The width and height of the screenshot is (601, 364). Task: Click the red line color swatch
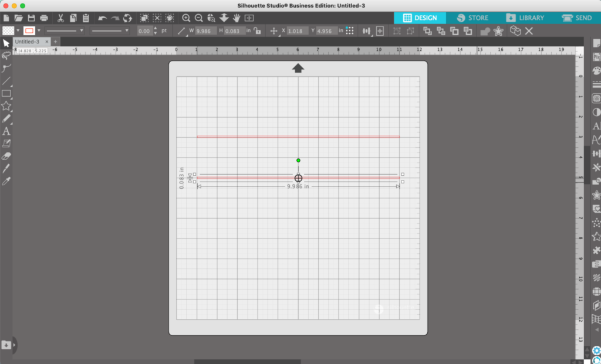[x=29, y=30]
